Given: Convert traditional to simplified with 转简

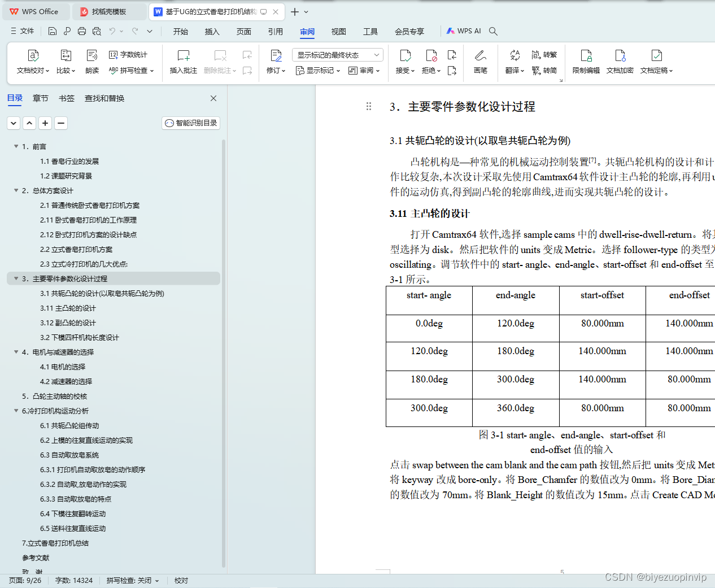Looking at the screenshot, I should click(544, 71).
